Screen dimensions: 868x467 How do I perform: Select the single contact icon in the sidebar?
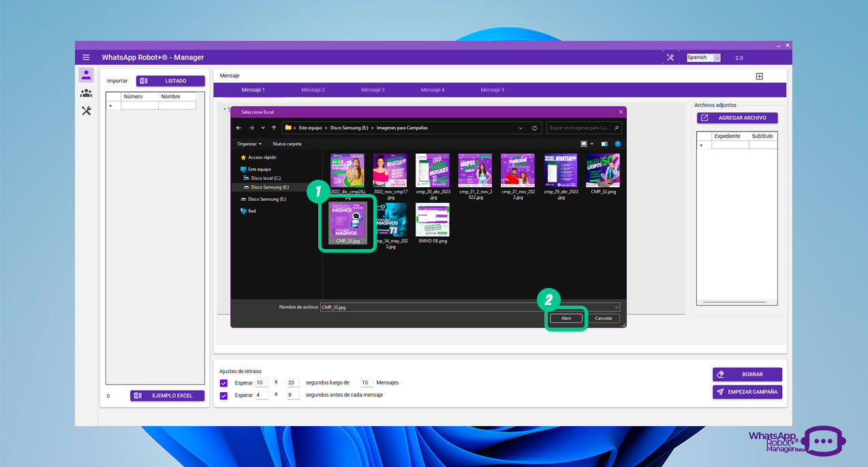(x=86, y=75)
